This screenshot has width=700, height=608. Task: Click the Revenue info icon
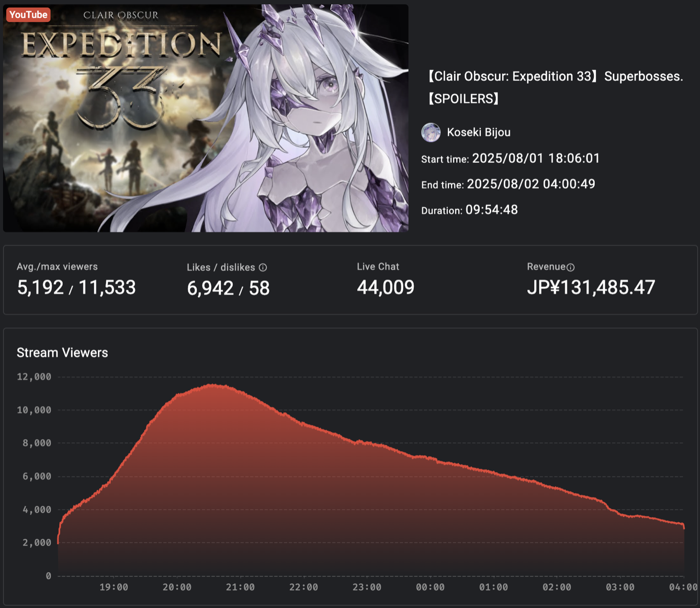[x=570, y=267]
